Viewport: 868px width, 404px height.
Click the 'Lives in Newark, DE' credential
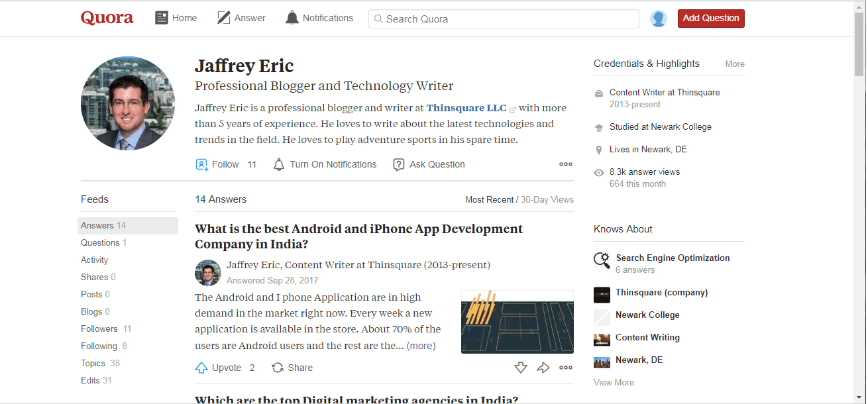[x=648, y=150]
